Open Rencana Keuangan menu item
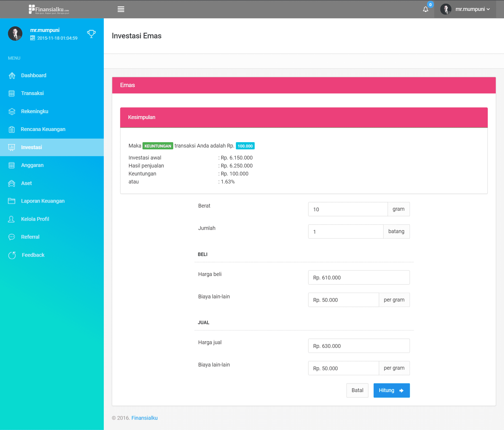504x430 pixels. coord(43,129)
